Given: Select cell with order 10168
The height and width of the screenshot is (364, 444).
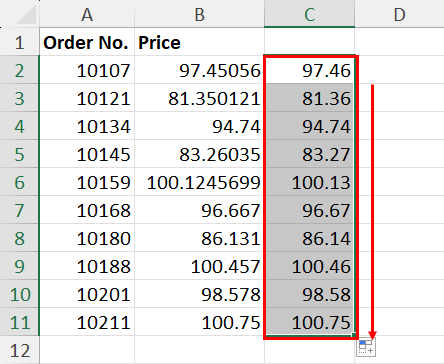Looking at the screenshot, I should point(87,210).
